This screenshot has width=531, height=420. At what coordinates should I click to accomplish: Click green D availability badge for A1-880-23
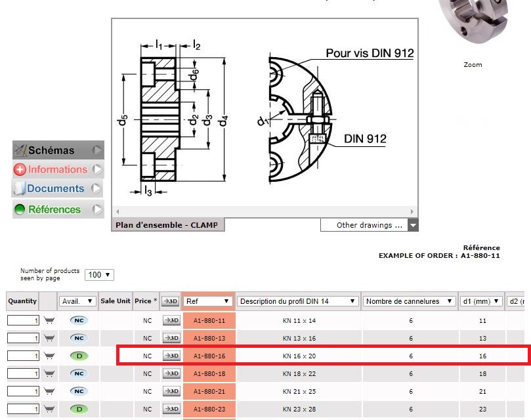pos(78,409)
